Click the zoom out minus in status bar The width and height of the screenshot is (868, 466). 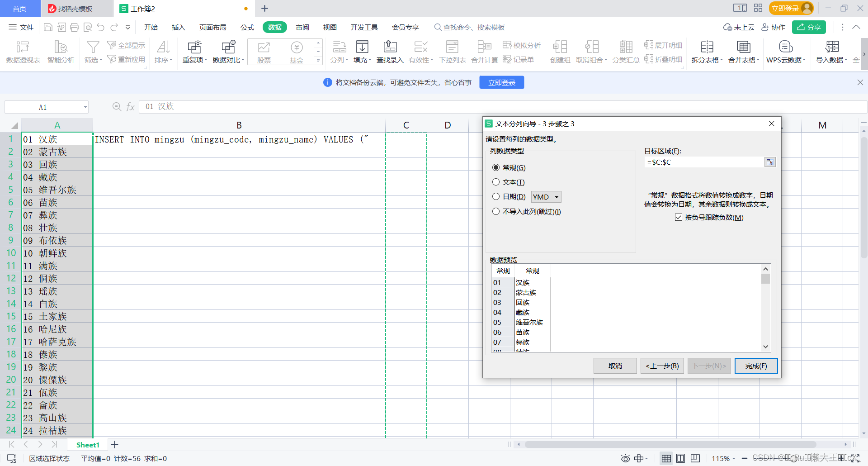click(744, 458)
